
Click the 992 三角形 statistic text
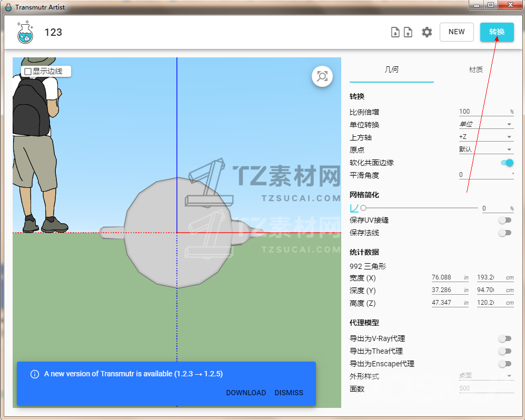(x=368, y=266)
